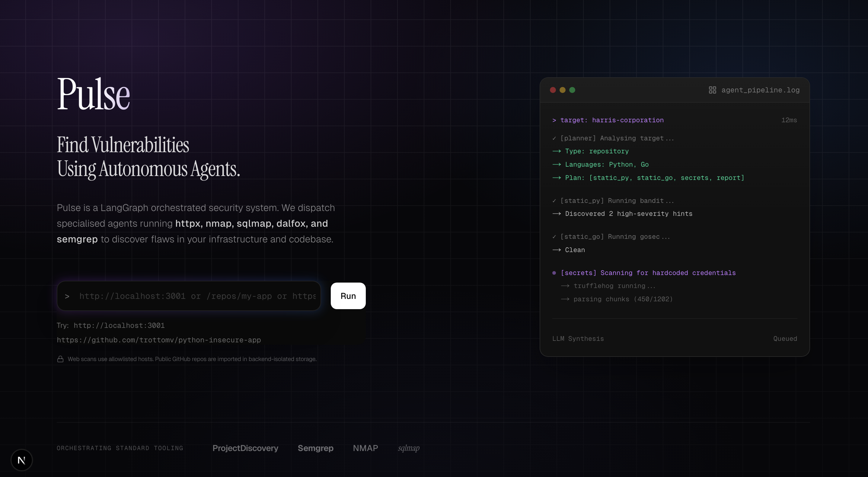
Task: Click the agent_pipeline.log title
Action: click(x=760, y=90)
